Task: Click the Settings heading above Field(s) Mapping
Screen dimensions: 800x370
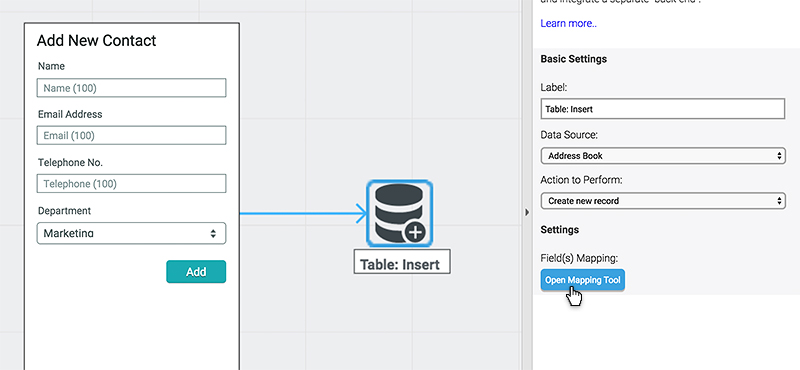Action: (x=560, y=230)
